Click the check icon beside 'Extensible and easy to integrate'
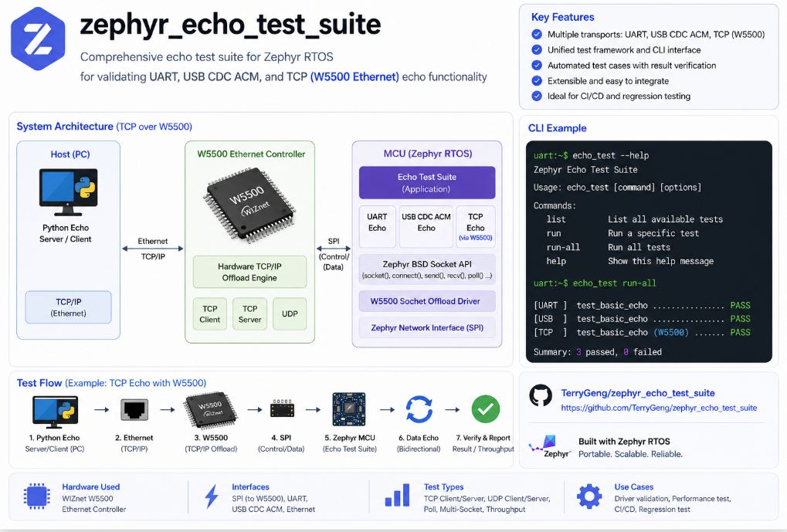The width and height of the screenshot is (787, 532). pyautogui.click(x=537, y=81)
